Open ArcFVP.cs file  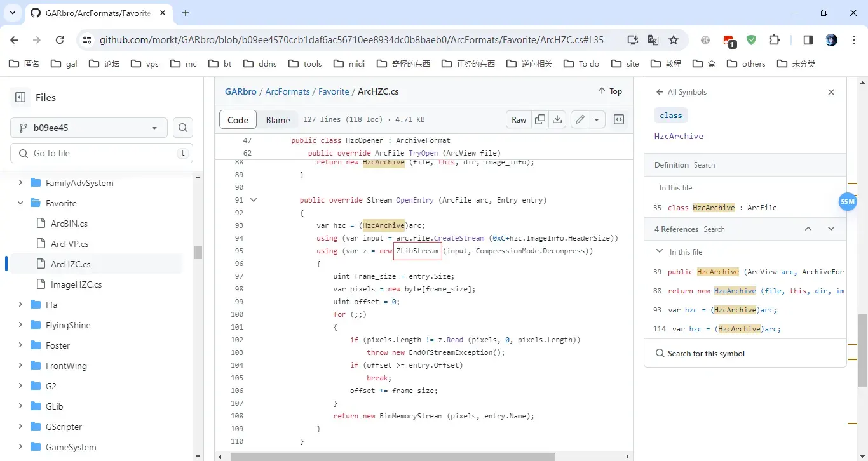69,244
